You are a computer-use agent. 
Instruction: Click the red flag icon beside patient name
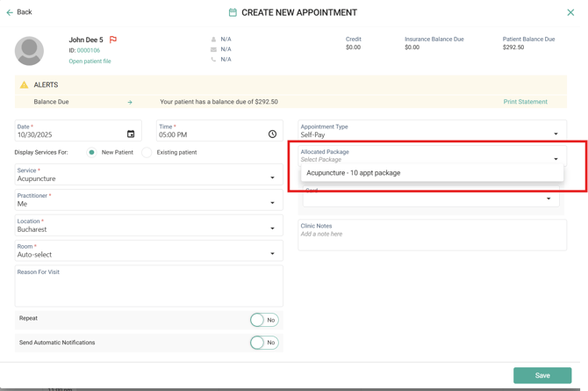(x=113, y=40)
